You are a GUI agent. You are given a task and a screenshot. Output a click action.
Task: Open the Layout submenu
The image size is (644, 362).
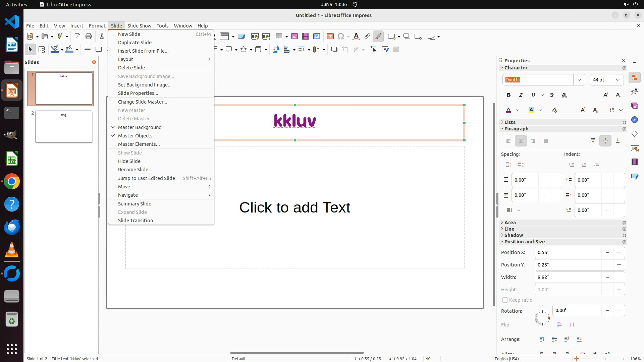tap(126, 59)
